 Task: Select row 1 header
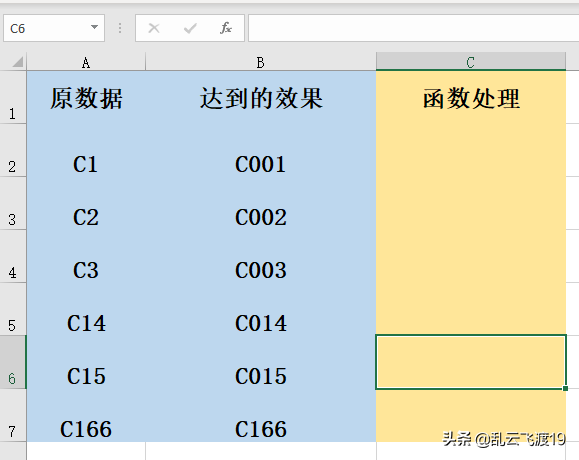click(13, 97)
